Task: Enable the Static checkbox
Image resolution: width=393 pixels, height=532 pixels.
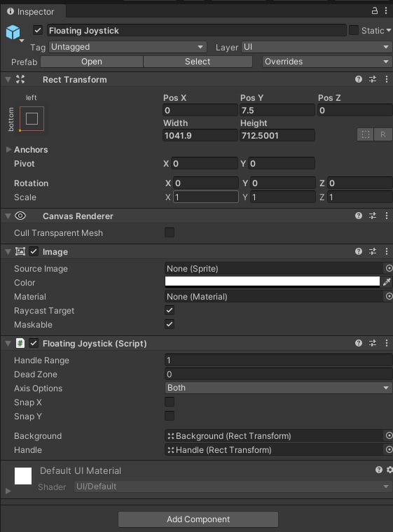Action: coord(354,30)
